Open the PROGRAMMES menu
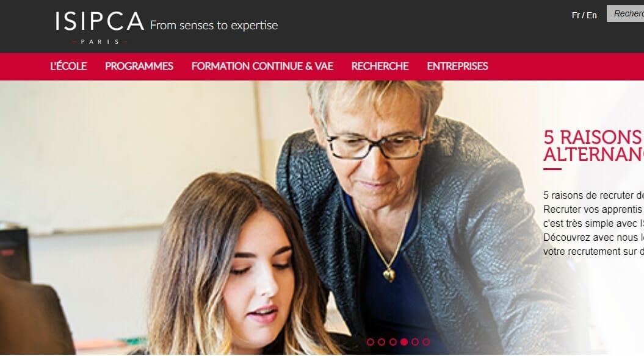Screen dimensions: 644x356 [139, 66]
